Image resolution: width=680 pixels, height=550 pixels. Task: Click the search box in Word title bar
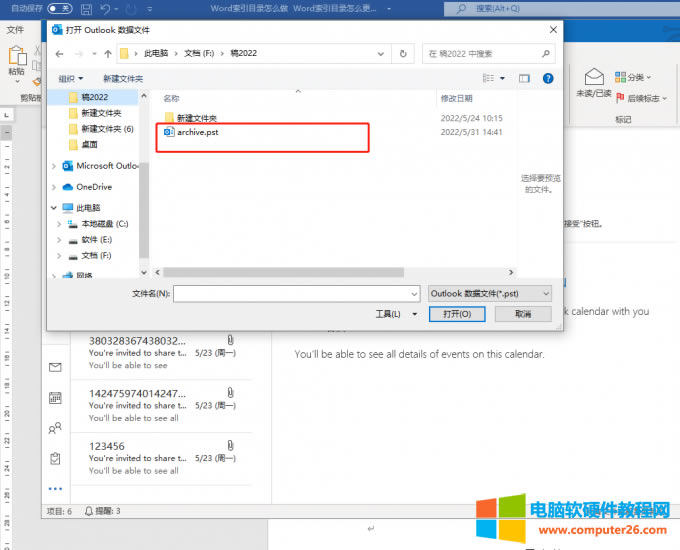pyautogui.click(x=562, y=8)
